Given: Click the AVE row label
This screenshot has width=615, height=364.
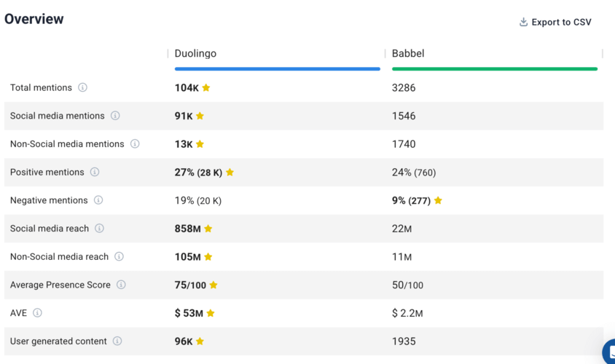Looking at the screenshot, I should (18, 313).
